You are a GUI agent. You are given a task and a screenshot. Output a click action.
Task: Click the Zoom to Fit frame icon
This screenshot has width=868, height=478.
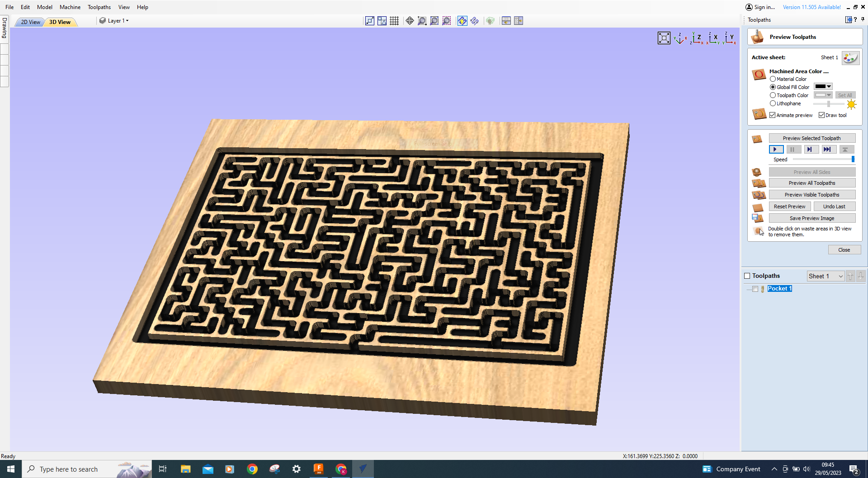point(664,38)
